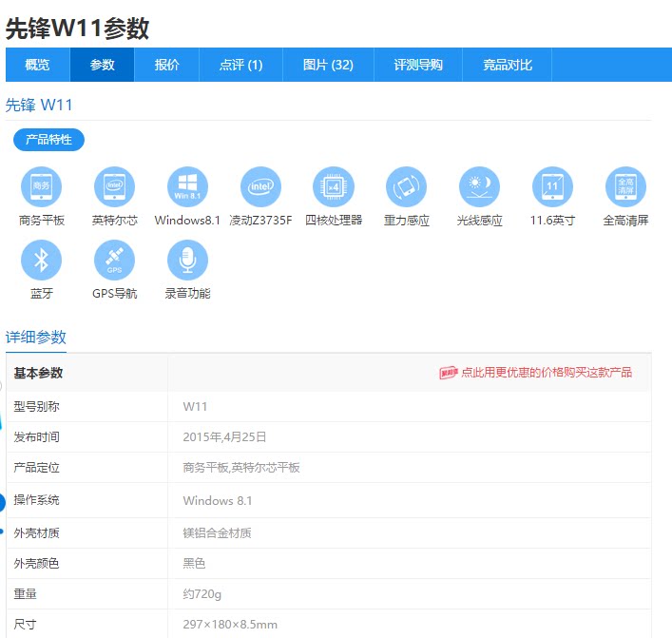
Task: Open the 概览 tab
Action: [x=38, y=65]
